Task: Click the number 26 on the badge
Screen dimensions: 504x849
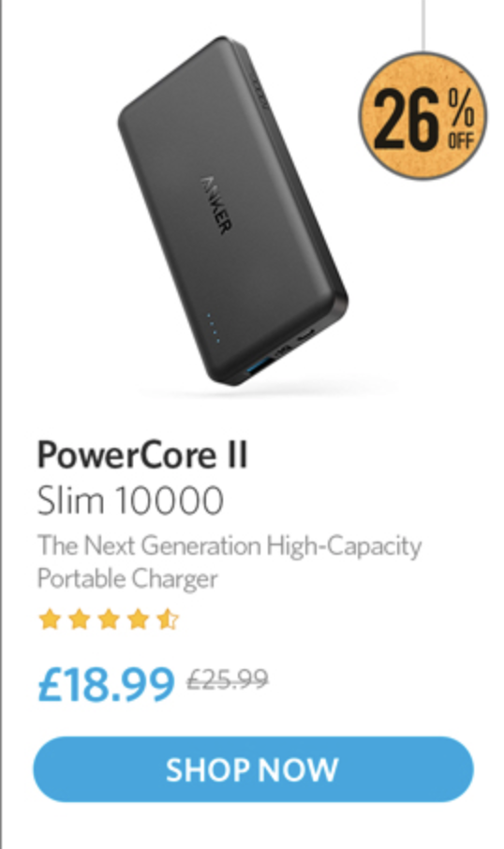Action: pos(407,119)
